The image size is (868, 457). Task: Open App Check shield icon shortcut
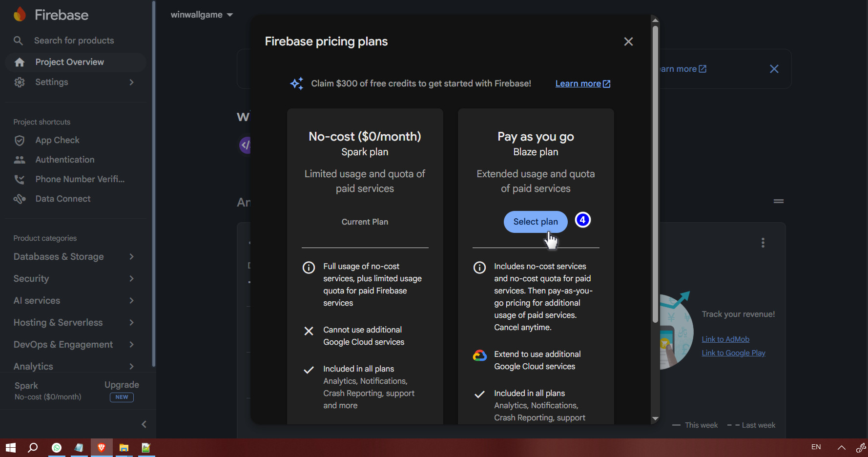click(20, 141)
